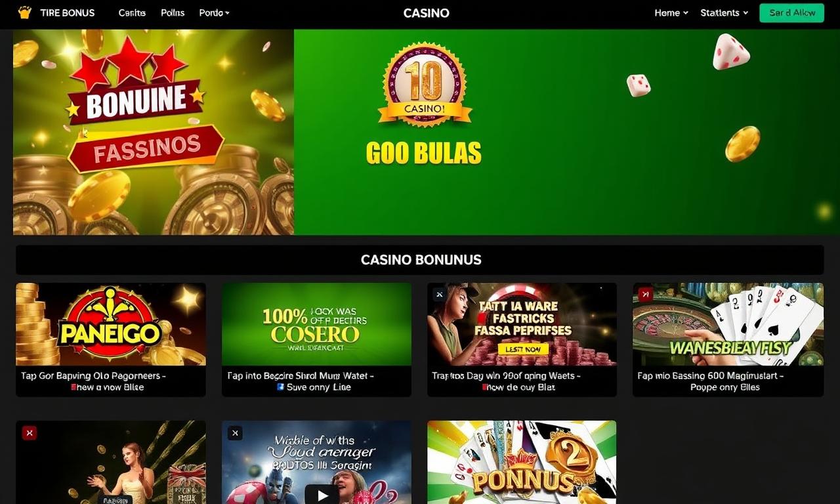Click the crown logo icon in header
This screenshot has width=840, height=504.
pyautogui.click(x=25, y=12)
